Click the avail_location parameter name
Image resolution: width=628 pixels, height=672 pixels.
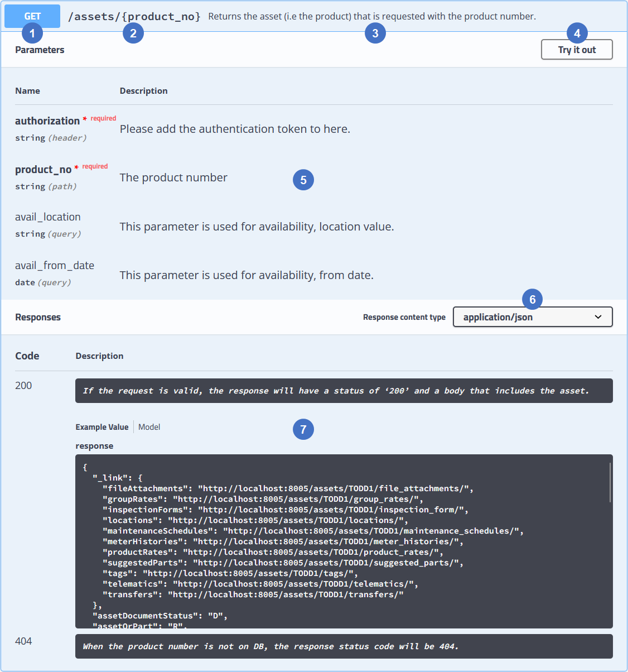coord(48,217)
